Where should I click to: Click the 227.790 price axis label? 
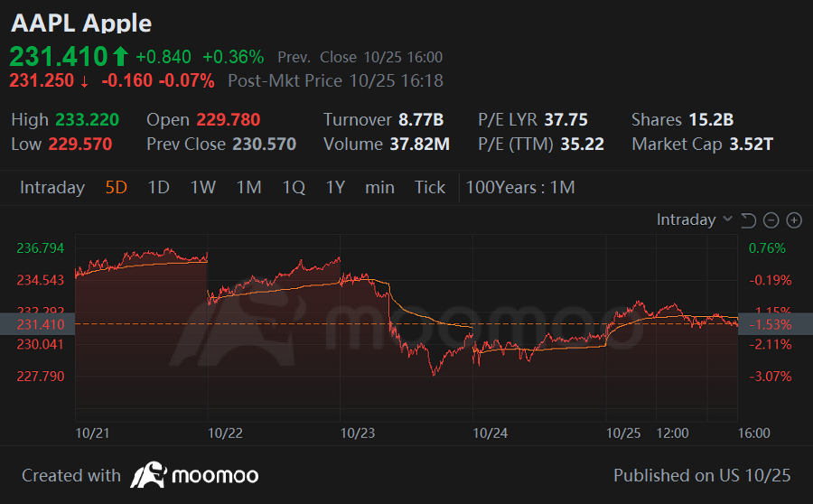point(41,377)
